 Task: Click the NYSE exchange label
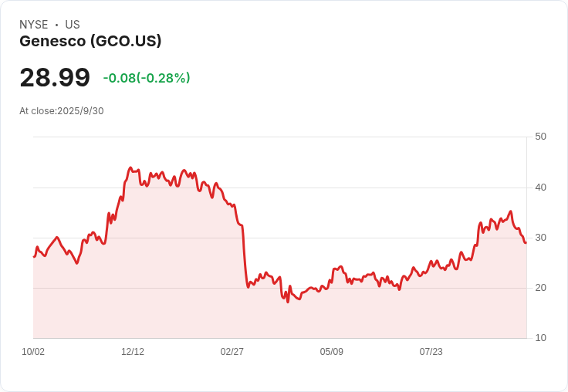pyautogui.click(x=34, y=25)
